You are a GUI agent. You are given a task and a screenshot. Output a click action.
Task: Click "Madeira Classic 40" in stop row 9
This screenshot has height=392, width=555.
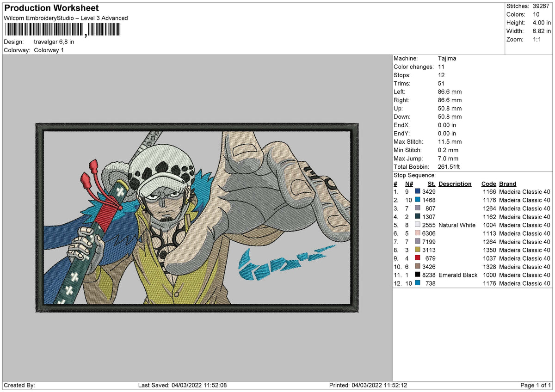(x=525, y=258)
